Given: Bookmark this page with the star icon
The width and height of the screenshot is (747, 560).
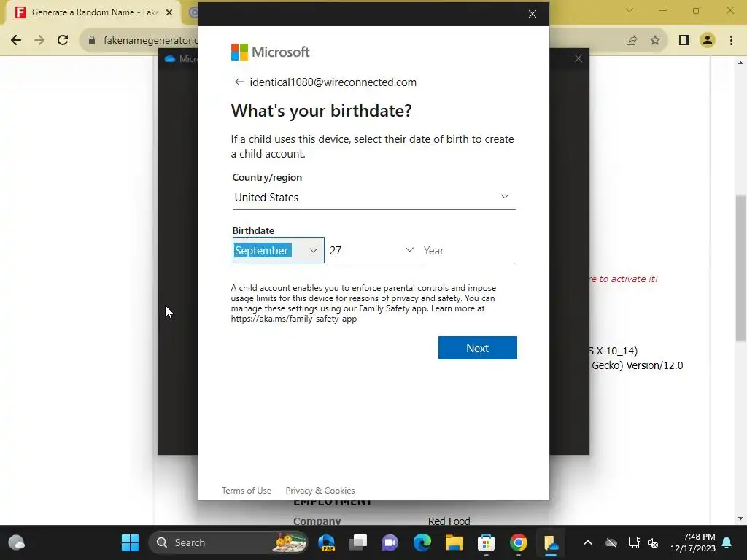Looking at the screenshot, I should click(x=655, y=41).
